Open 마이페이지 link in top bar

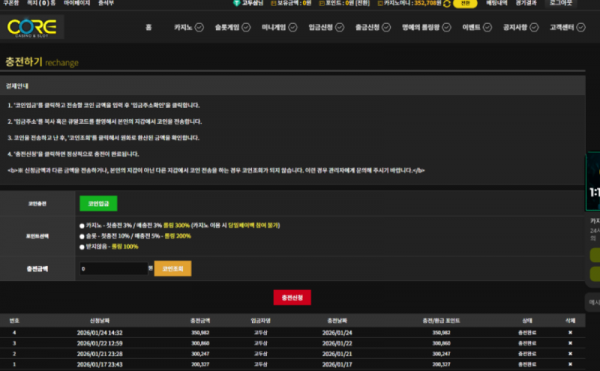tap(77, 3)
